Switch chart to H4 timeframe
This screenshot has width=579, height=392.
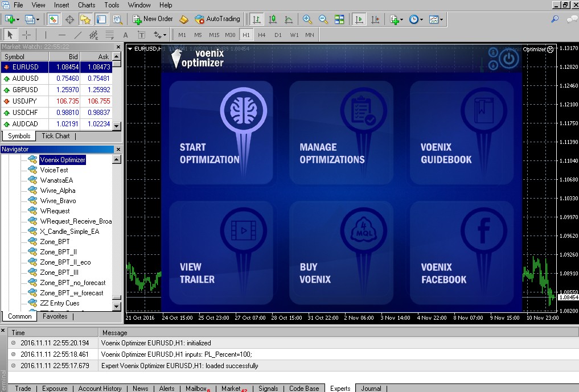click(x=261, y=35)
